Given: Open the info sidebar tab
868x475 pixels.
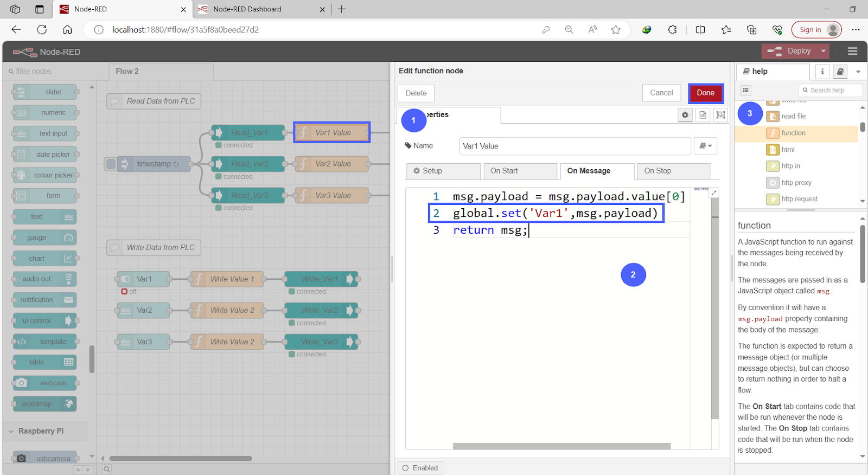Looking at the screenshot, I should click(822, 72).
